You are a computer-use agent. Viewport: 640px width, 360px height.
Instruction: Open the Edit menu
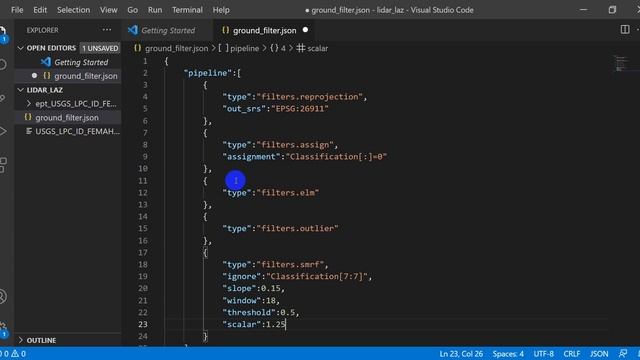point(40,10)
